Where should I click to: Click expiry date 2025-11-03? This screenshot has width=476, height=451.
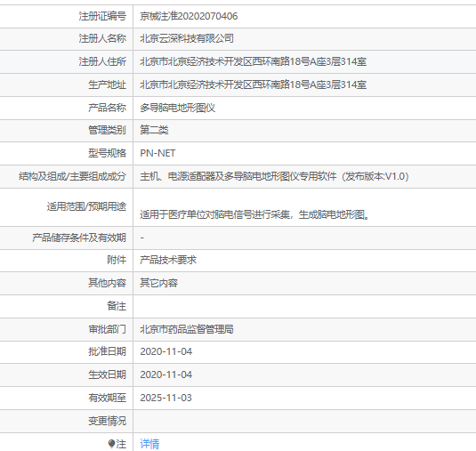[x=166, y=398]
